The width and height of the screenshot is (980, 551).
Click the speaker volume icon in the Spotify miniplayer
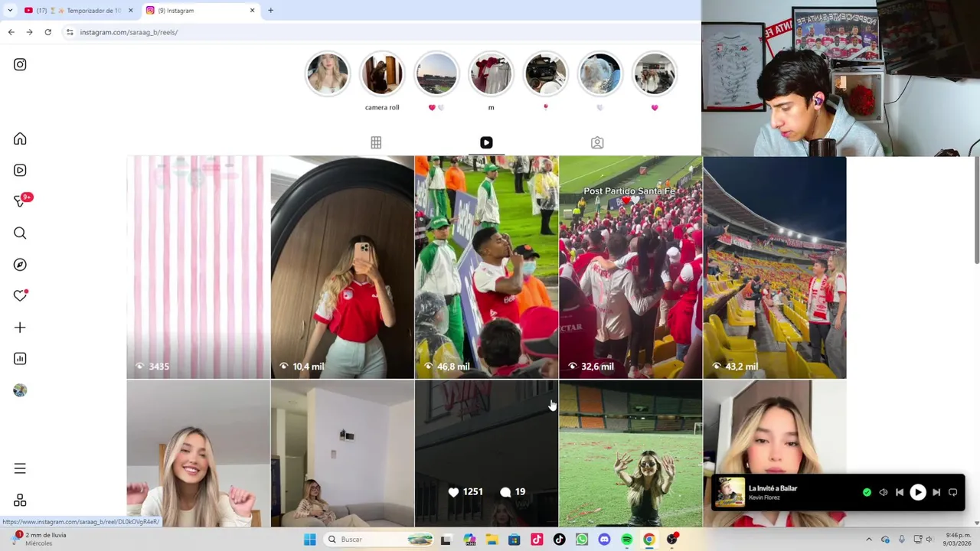(884, 493)
